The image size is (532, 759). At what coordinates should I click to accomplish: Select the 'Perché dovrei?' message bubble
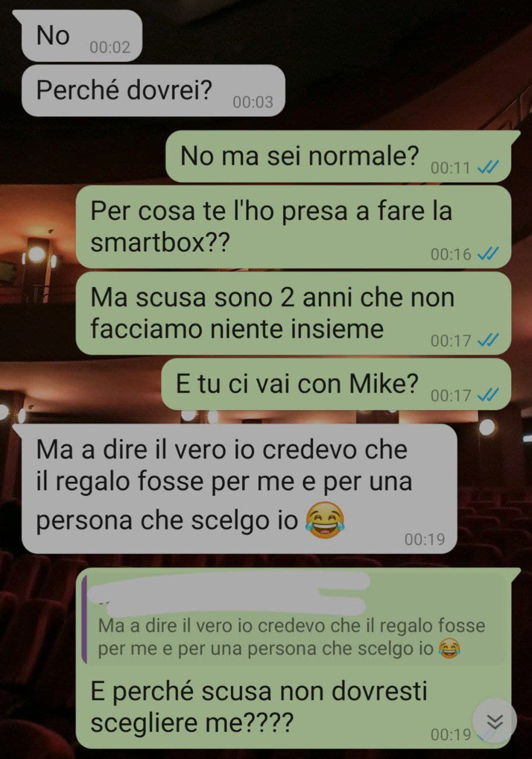tap(153, 90)
